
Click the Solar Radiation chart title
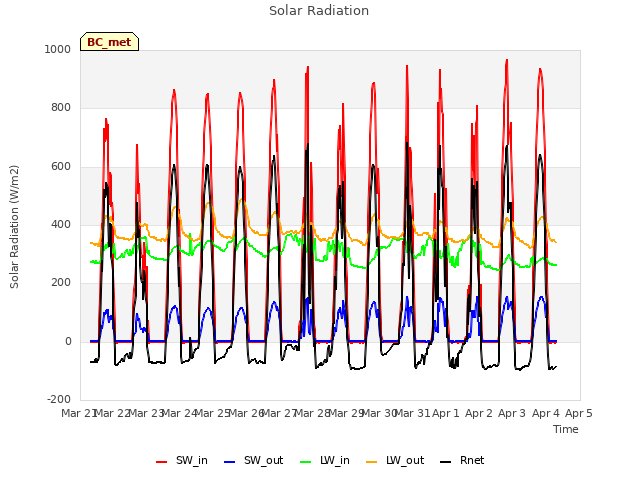tap(319, 11)
